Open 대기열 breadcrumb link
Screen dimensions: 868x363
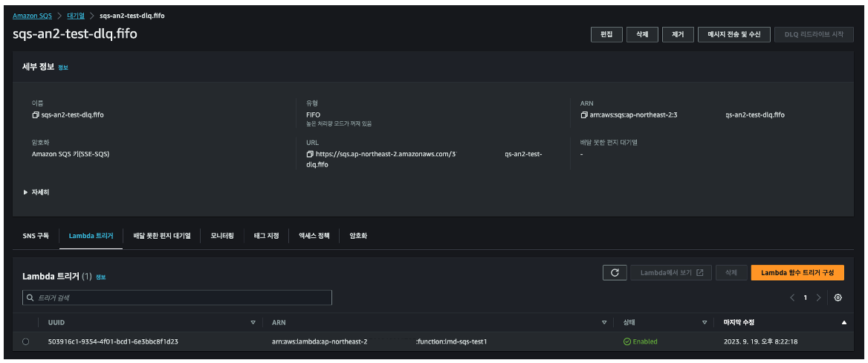pyautogui.click(x=75, y=16)
